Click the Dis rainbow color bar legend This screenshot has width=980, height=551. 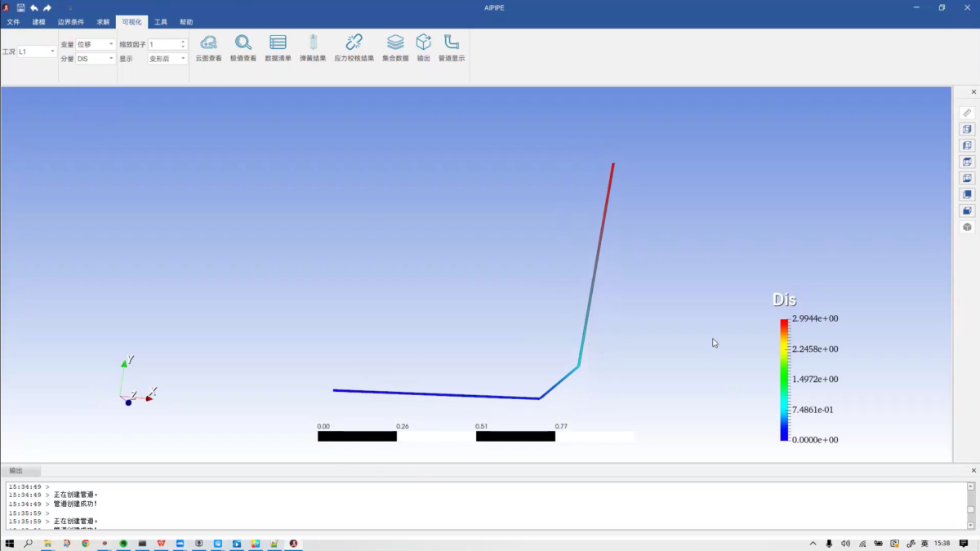click(784, 380)
